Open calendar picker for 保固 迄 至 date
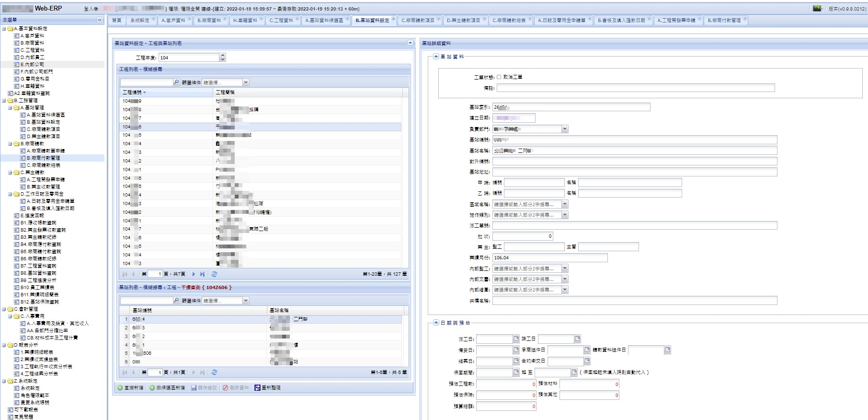 click(x=574, y=372)
